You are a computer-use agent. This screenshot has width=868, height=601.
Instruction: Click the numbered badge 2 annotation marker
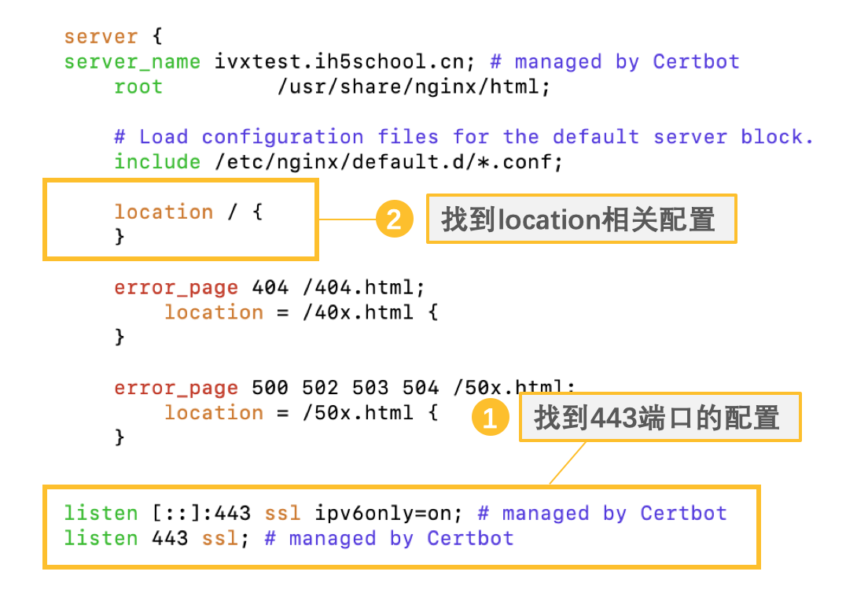(396, 219)
